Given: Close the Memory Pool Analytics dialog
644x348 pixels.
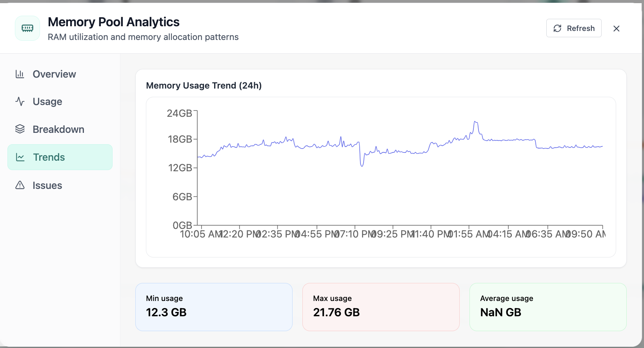Looking at the screenshot, I should [616, 28].
